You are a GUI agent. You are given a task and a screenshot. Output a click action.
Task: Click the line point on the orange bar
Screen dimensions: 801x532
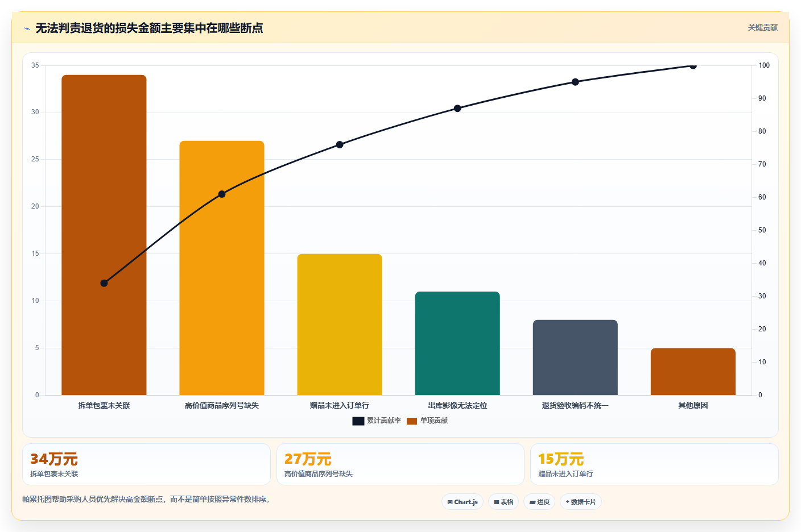[x=222, y=194]
